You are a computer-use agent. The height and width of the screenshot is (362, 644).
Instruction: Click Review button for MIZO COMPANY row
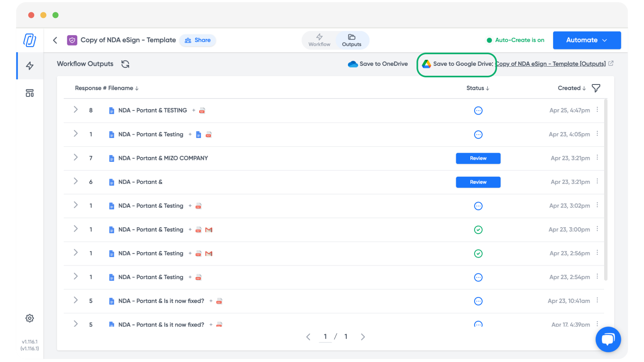tap(478, 158)
